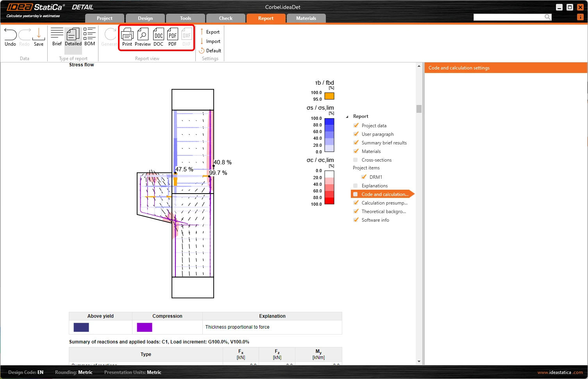Screen dimensions: 588x379
Task: Toggle the Explanations checkbox
Action: (x=356, y=185)
